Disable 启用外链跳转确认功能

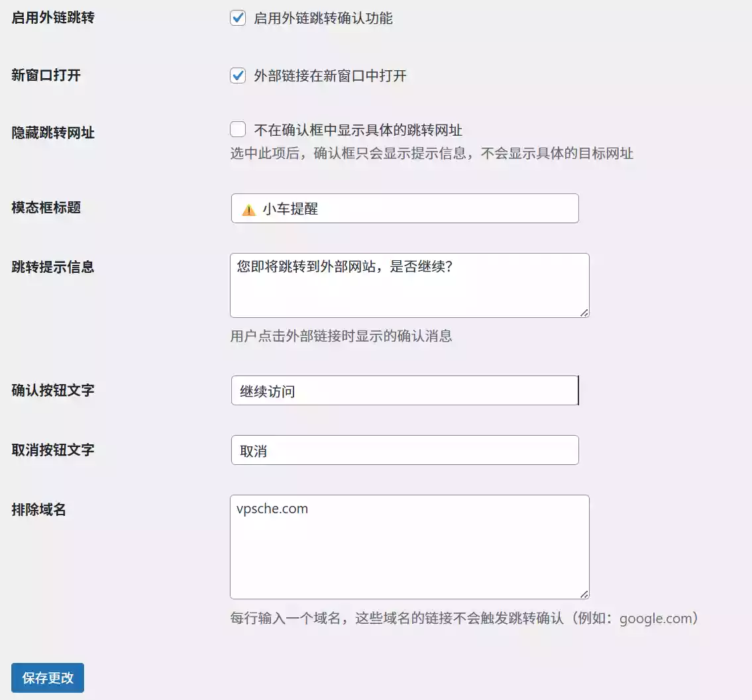(238, 19)
